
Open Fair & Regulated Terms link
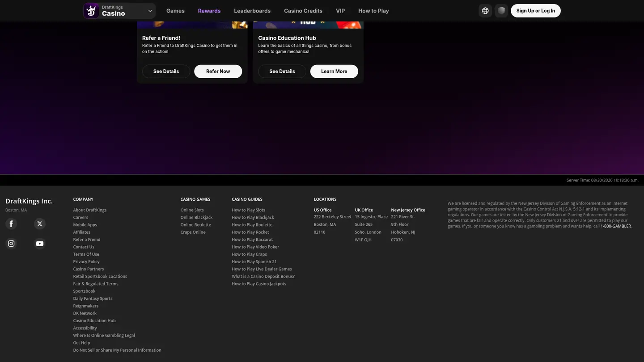point(96,284)
